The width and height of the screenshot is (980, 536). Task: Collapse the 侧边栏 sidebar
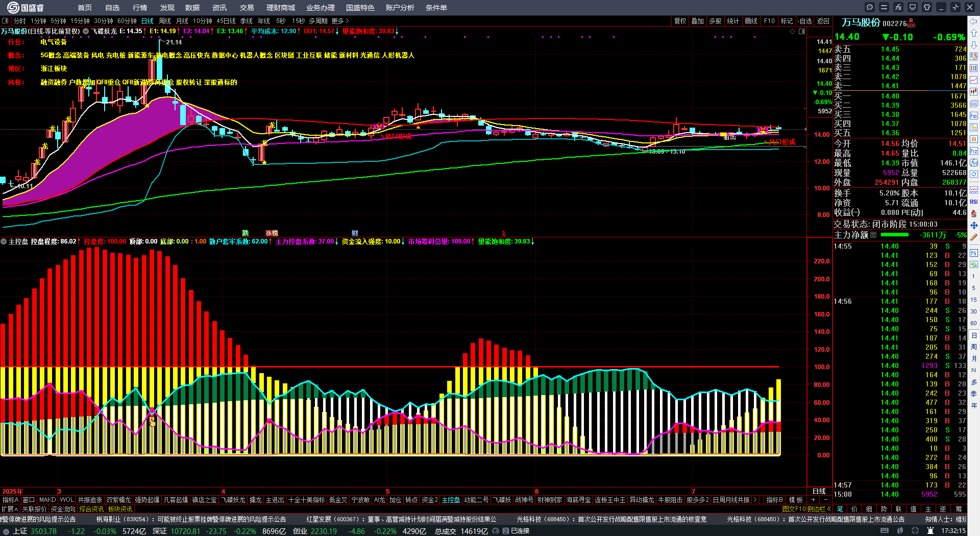point(819,509)
